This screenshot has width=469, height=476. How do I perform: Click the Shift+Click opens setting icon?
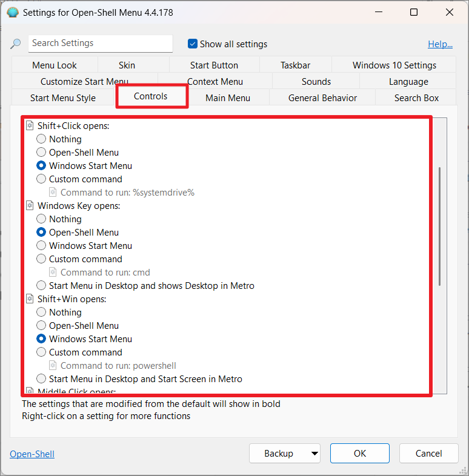30,126
